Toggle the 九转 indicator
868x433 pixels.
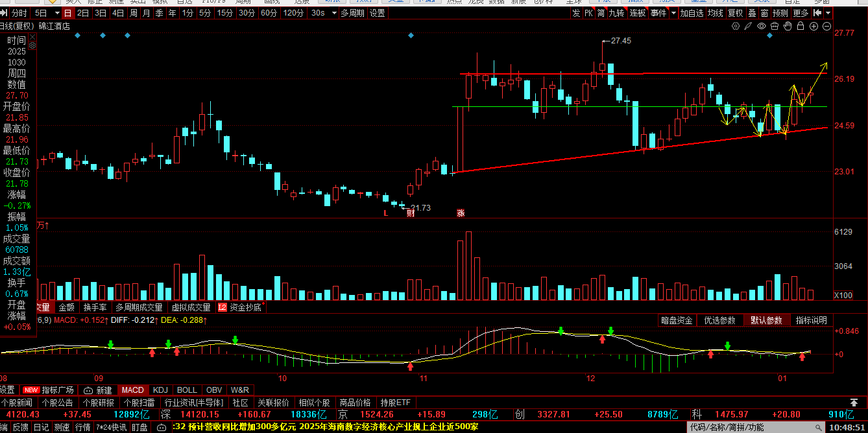(x=618, y=13)
